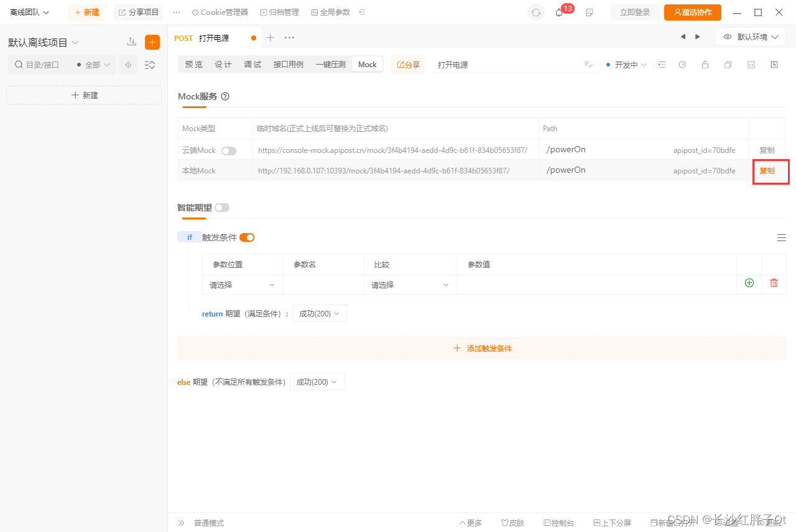The width and height of the screenshot is (796, 532).
Task: Open the return 期望 成功(200) dropdown
Action: [x=320, y=313]
